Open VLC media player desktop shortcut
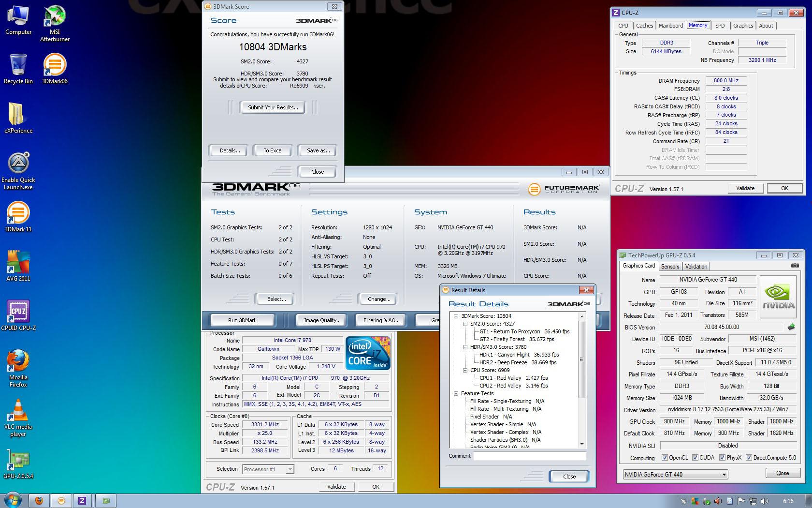812x508 pixels. click(x=18, y=418)
